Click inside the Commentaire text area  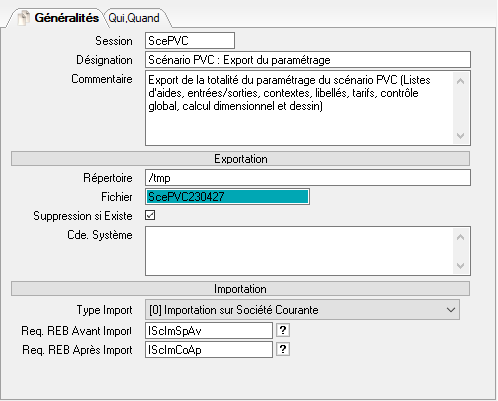299,108
